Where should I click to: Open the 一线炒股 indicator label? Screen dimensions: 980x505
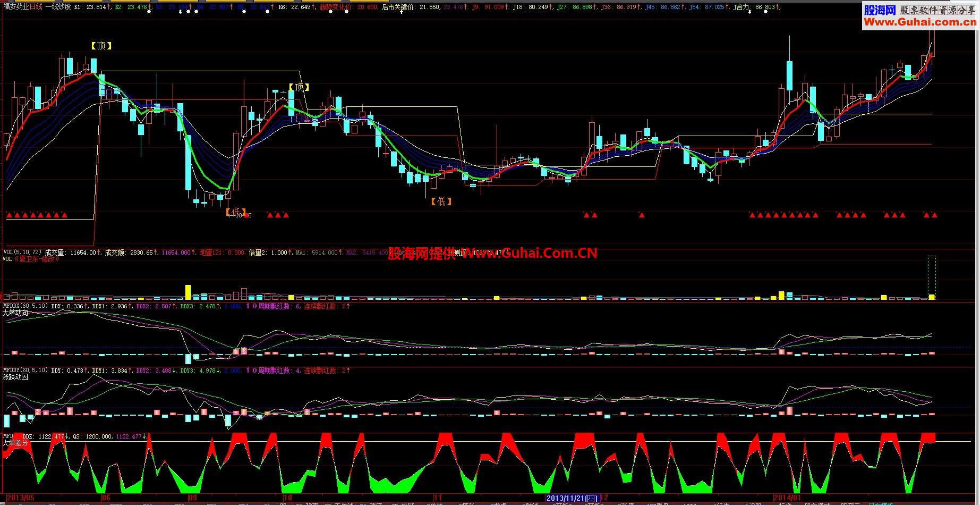pos(58,7)
